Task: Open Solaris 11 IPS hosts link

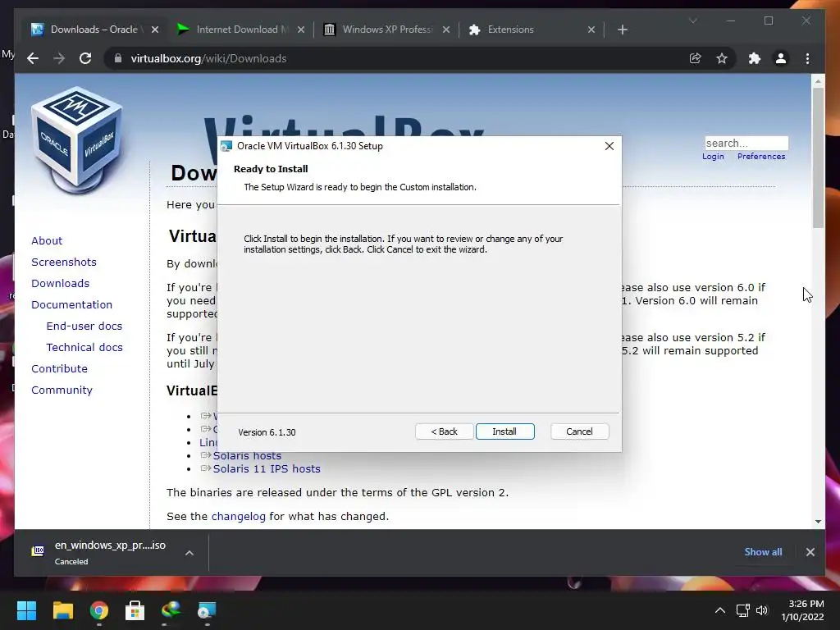Action: click(x=267, y=468)
